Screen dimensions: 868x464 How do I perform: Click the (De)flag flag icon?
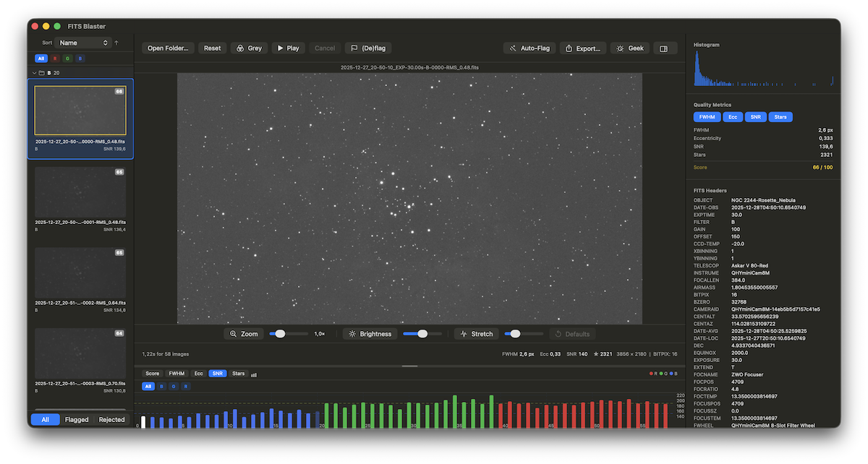(x=355, y=48)
